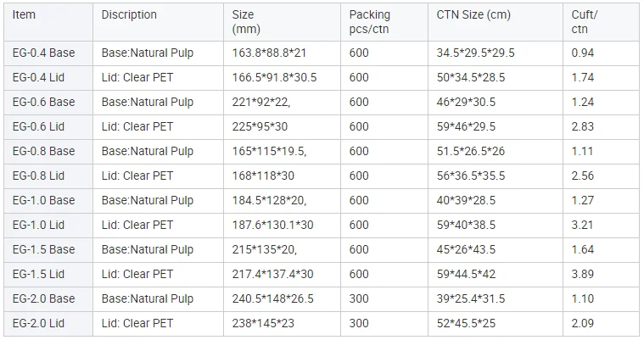Select size cell 240.5*148*26.5
The height and width of the screenshot is (340, 644).
click(x=273, y=298)
